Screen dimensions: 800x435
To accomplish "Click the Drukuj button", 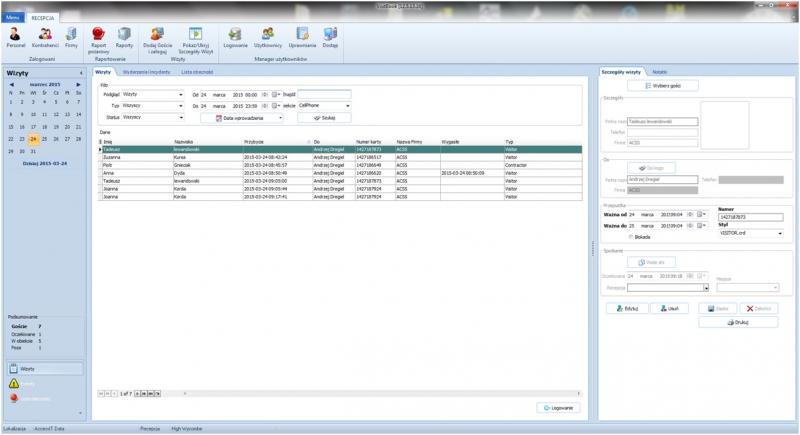I will (738, 322).
